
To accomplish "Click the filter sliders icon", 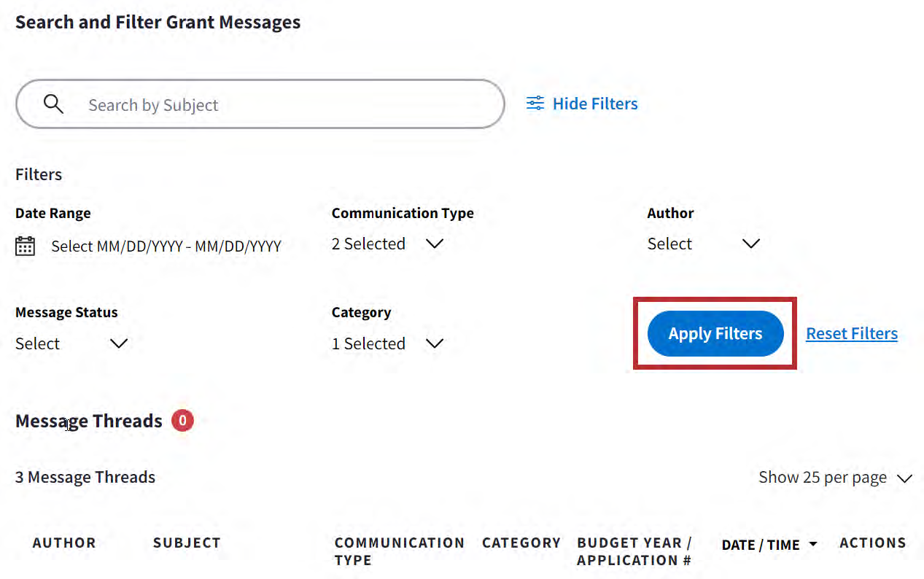I will [535, 104].
